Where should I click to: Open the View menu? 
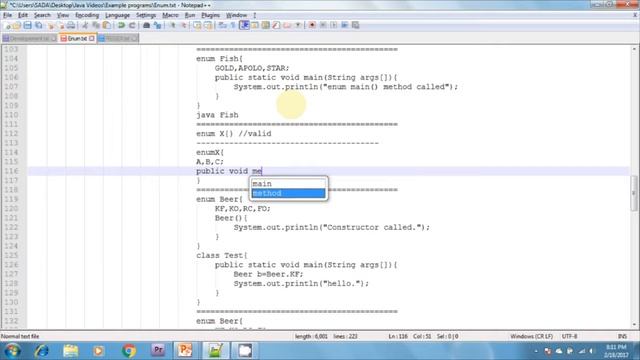coord(62,15)
